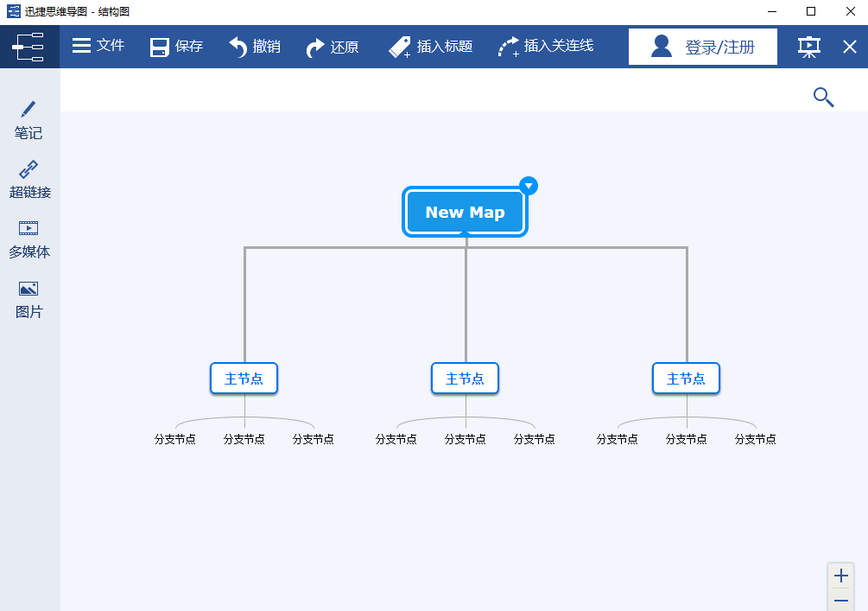This screenshot has height=611, width=868.
Task: Open the 文件 (File) menu
Action: [x=98, y=46]
